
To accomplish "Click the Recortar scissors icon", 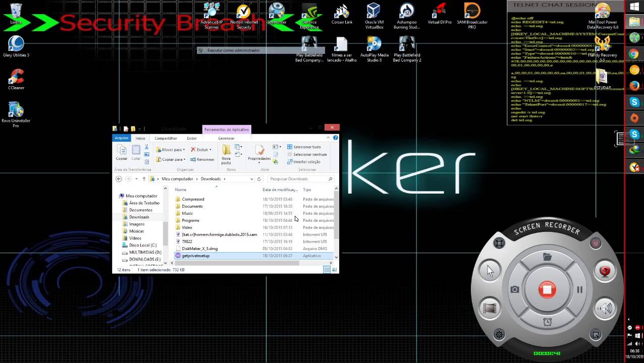I will [x=147, y=147].
